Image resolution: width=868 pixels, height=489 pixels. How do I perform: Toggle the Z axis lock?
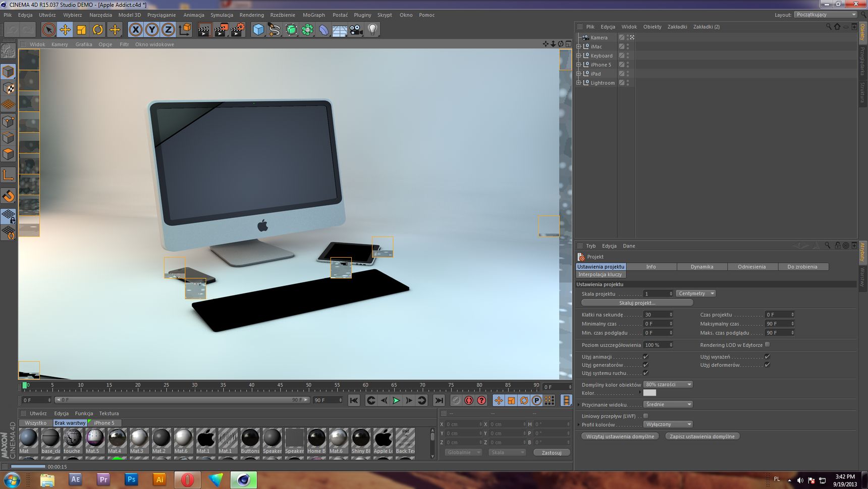[x=168, y=30]
